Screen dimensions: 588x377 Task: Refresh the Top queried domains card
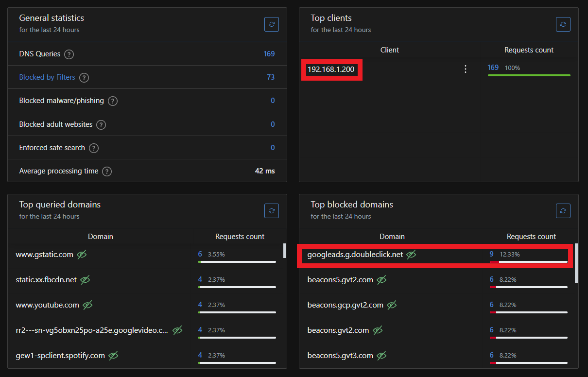tap(272, 211)
